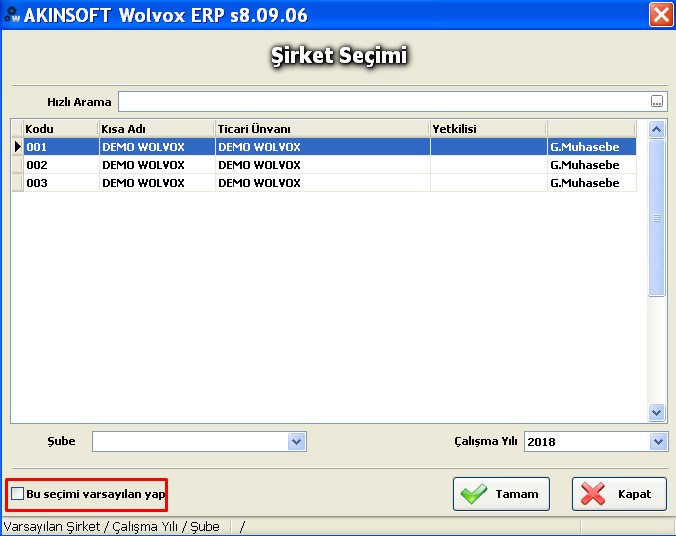Click the empty Yetkilisi cell of row 001
Screen dimensions: 676x536
(488, 147)
